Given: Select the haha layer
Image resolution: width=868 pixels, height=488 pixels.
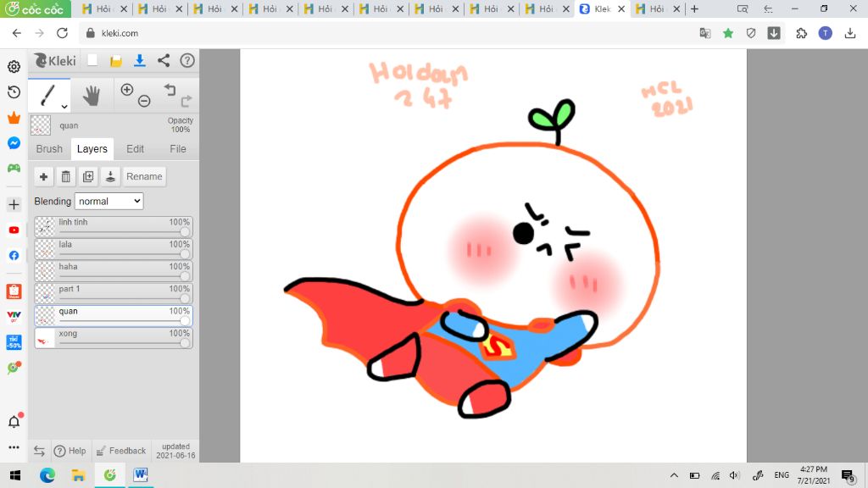Looking at the screenshot, I should click(114, 271).
